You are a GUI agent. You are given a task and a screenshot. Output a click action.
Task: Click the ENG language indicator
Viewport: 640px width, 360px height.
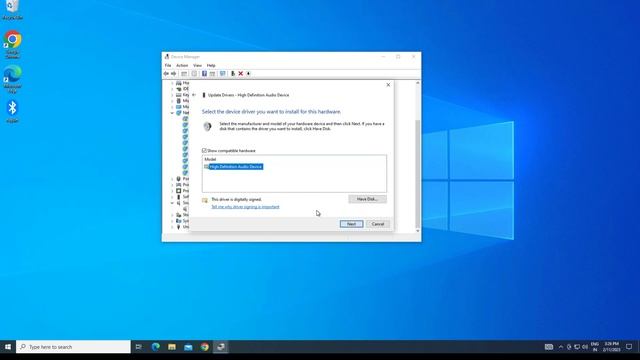[595, 347]
